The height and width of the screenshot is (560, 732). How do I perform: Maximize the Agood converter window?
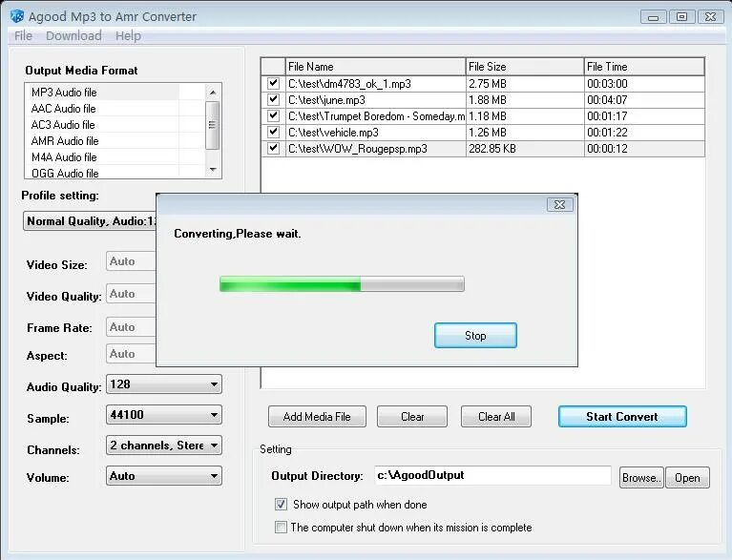pyautogui.click(x=681, y=17)
